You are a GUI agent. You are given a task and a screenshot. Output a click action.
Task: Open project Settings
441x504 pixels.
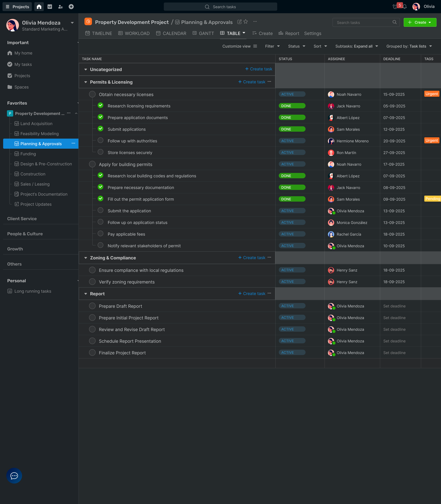pos(312,33)
